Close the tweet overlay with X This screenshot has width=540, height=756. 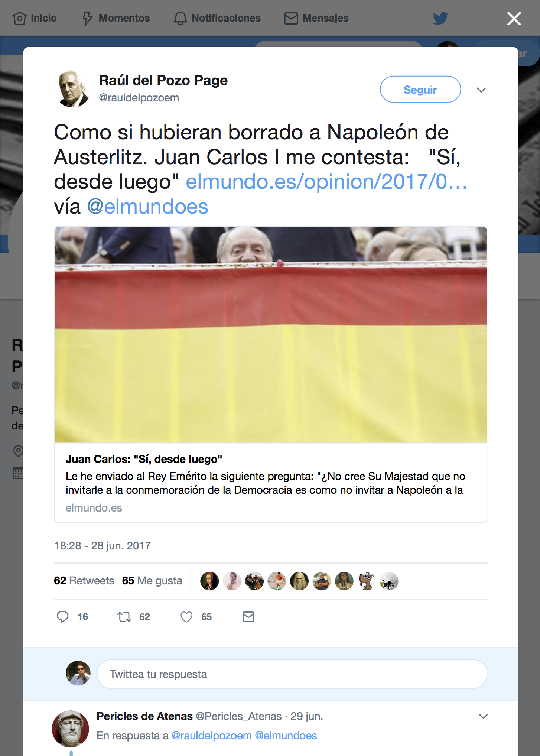514,18
